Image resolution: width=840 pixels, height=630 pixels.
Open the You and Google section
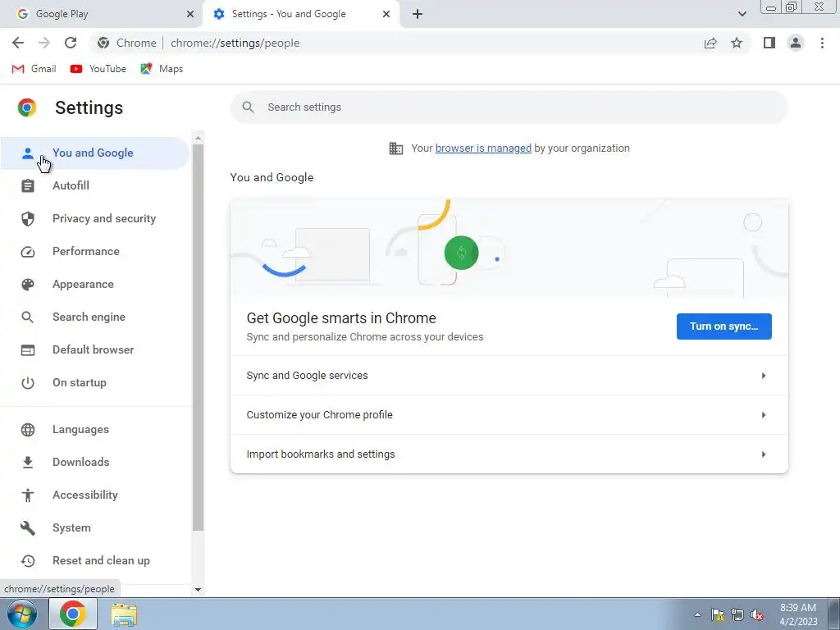click(95, 153)
